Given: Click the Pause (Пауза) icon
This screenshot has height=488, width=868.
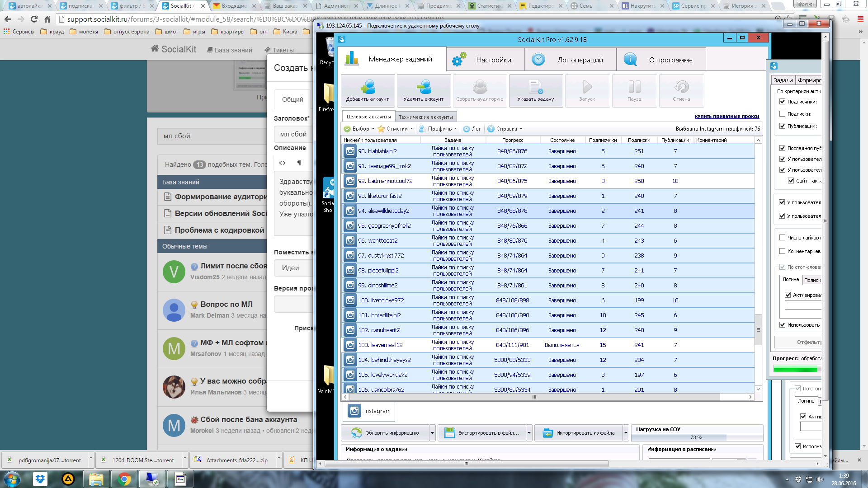Looking at the screenshot, I should click(x=634, y=91).
